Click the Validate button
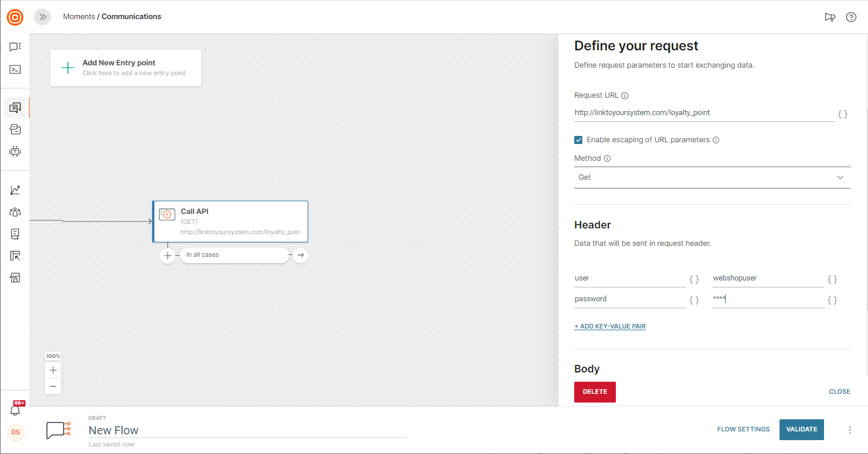The width and height of the screenshot is (868, 454). 801,429
